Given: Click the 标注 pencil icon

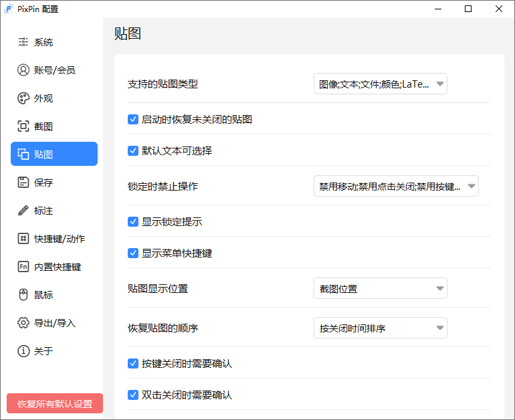Looking at the screenshot, I should (x=23, y=211).
